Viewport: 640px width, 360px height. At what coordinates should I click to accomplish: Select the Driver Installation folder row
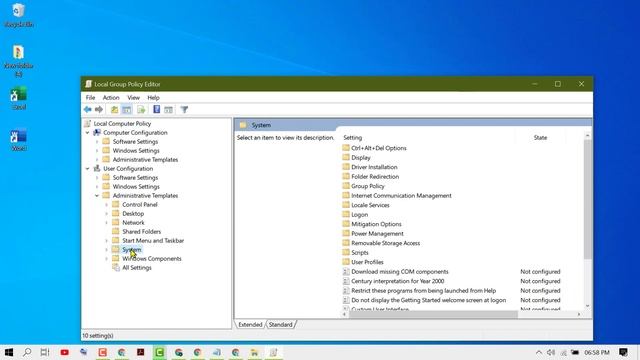(374, 167)
